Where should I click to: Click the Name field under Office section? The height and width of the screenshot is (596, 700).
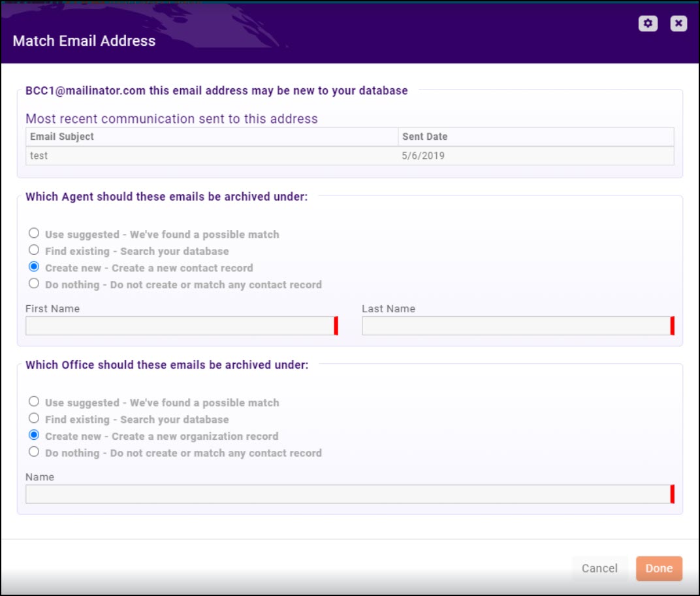(346, 494)
